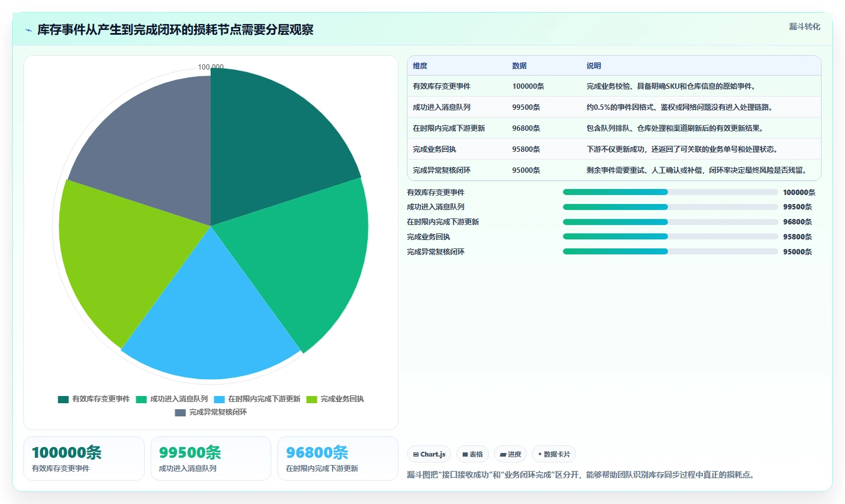Click the lime green pie slice
845x504 pixels.
pyautogui.click(x=117, y=252)
